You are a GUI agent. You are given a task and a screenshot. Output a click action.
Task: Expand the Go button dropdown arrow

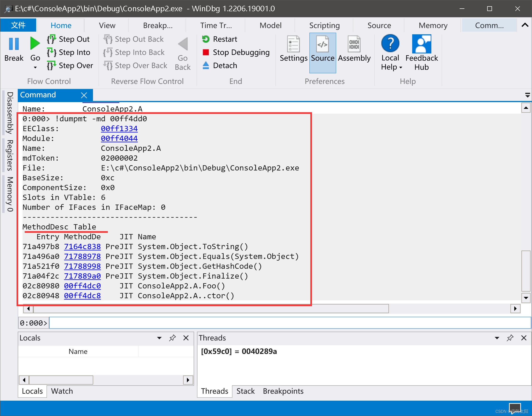[x=35, y=68]
